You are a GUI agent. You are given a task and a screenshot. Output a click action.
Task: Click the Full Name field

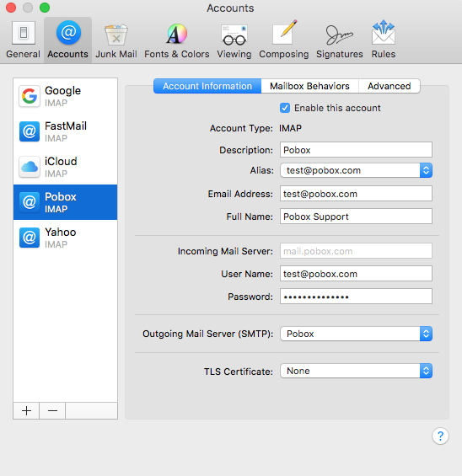[356, 217]
